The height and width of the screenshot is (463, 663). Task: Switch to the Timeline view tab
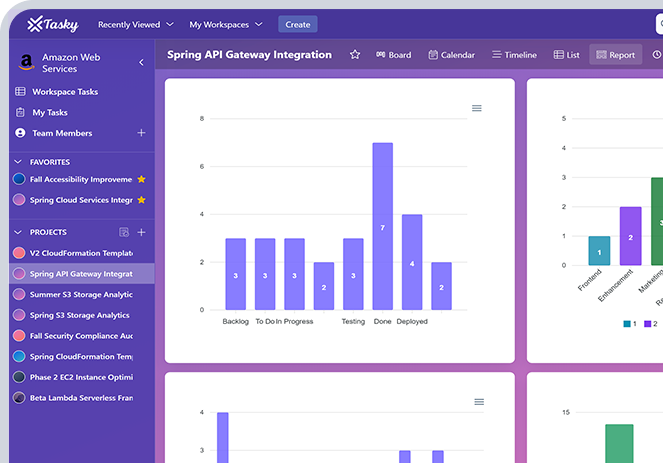pyautogui.click(x=513, y=55)
